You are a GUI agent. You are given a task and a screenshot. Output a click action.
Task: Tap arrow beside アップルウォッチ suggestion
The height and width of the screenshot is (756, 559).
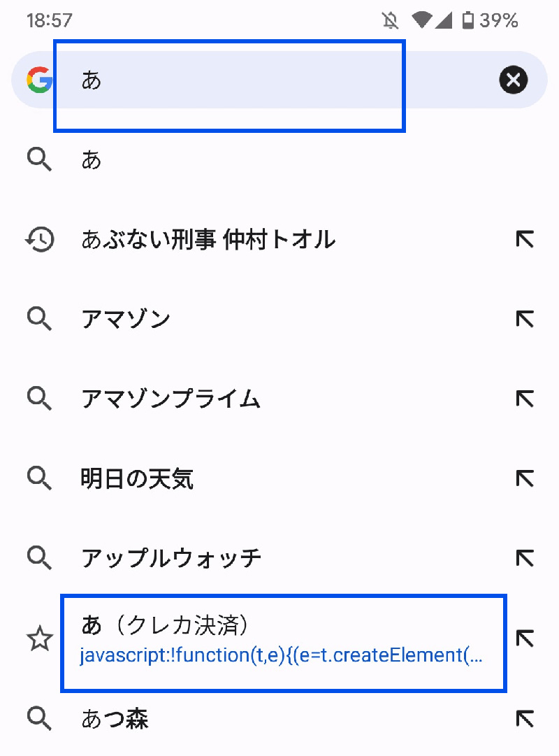tap(524, 558)
